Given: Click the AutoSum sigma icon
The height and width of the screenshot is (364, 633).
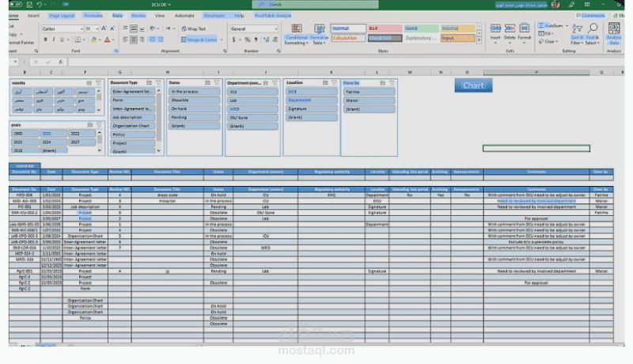Looking at the screenshot, I should click(541, 25).
